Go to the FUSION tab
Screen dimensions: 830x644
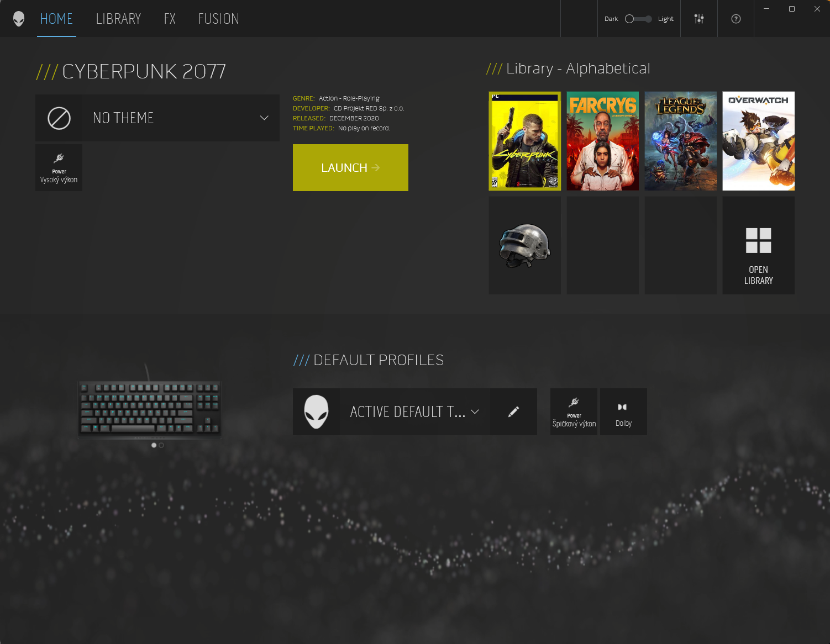click(219, 19)
